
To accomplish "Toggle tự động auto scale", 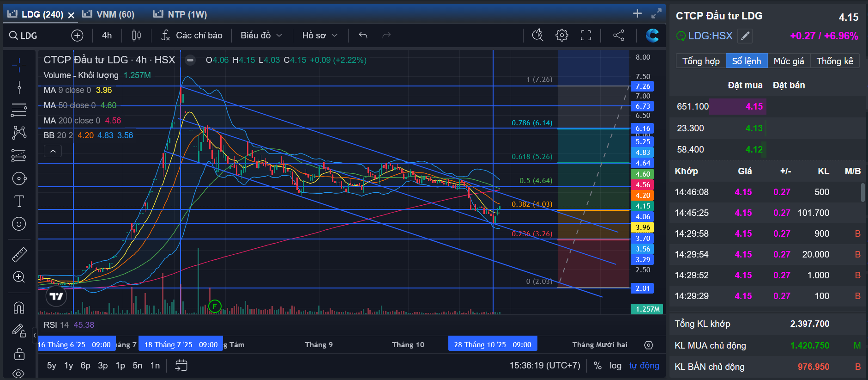I will coord(644,366).
